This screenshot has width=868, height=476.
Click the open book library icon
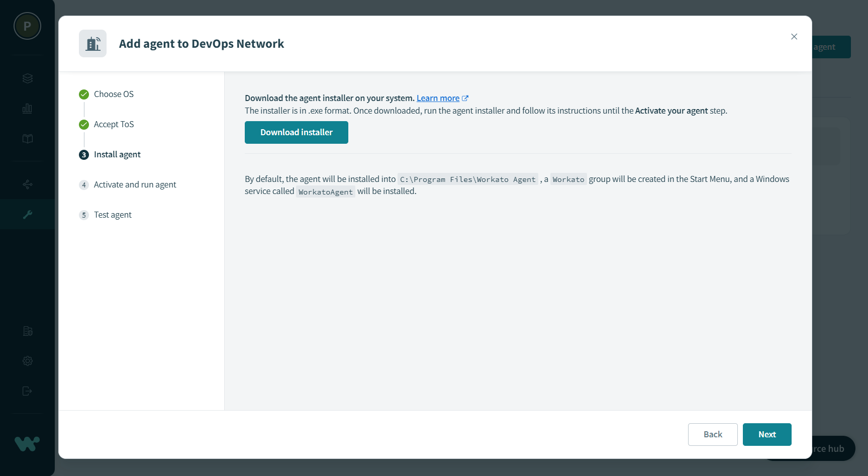[28, 139]
